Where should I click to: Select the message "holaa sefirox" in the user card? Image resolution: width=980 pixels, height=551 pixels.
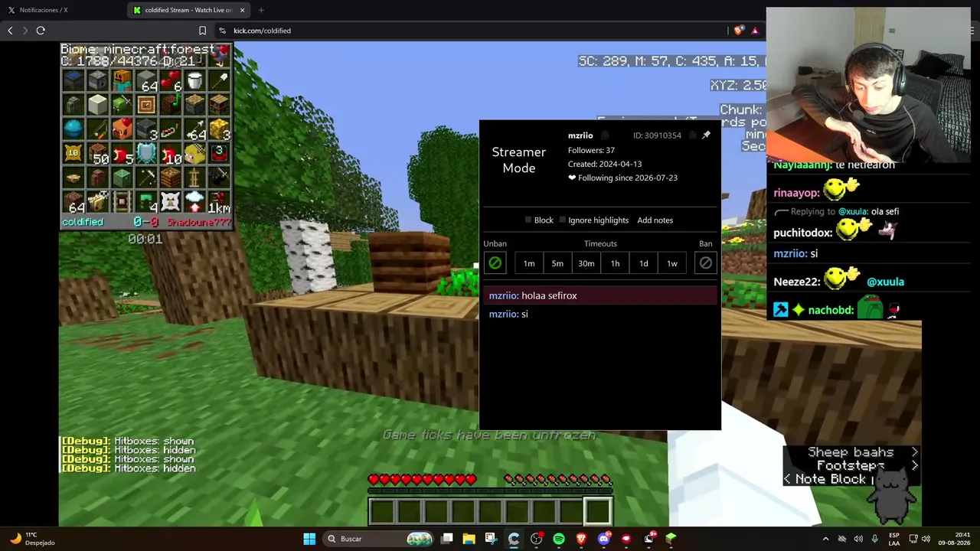coord(549,295)
